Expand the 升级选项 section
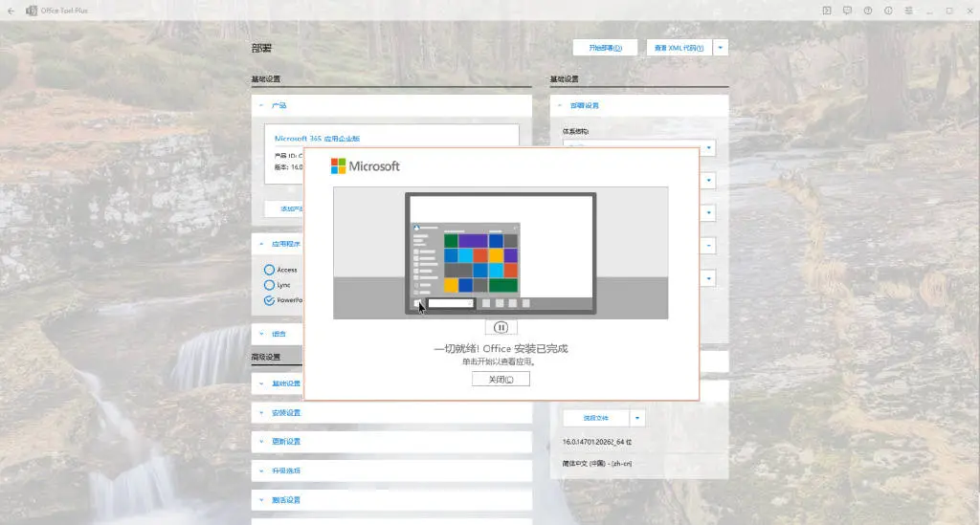Viewport: 980px width, 525px height. click(391, 470)
